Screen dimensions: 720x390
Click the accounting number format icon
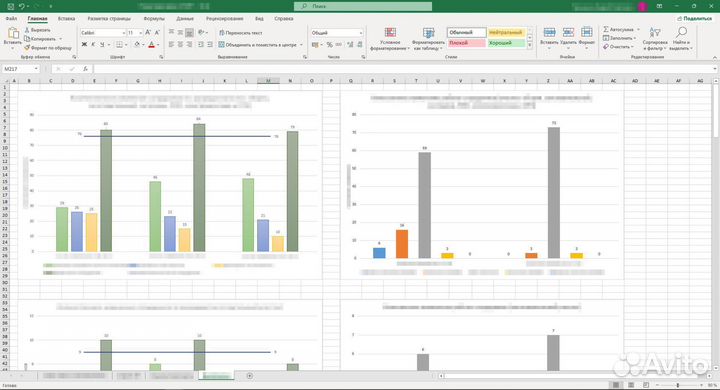pos(315,45)
